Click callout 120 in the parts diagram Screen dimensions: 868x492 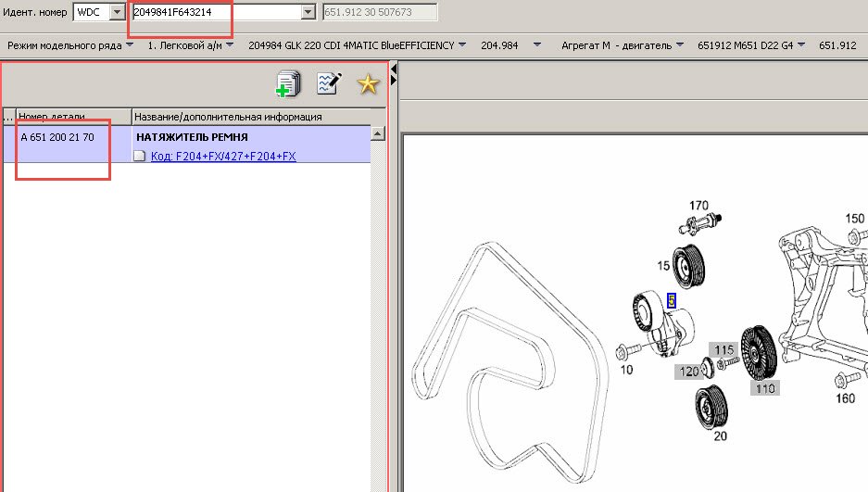click(x=686, y=372)
